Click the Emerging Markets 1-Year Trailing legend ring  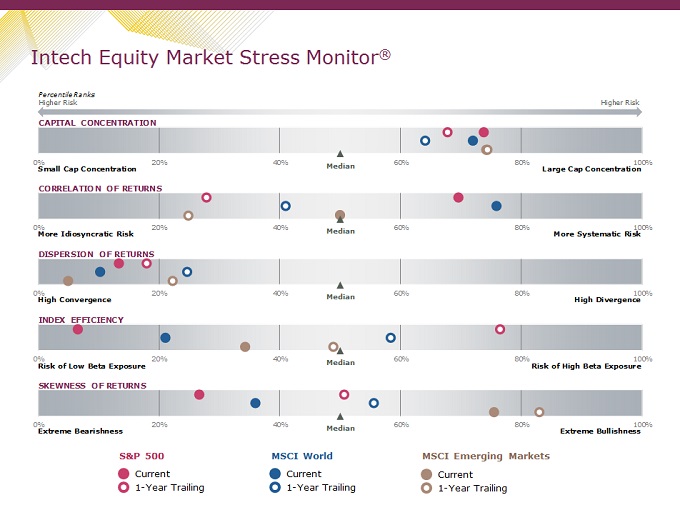click(x=427, y=488)
